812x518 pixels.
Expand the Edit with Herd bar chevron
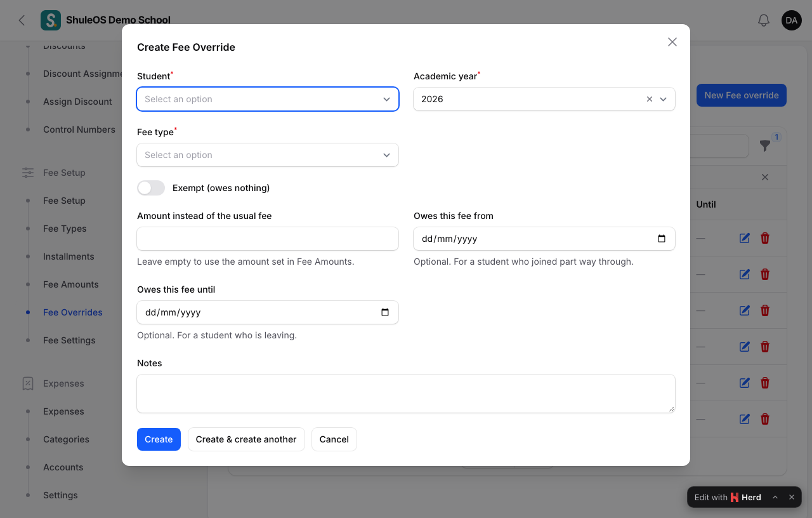(775, 497)
